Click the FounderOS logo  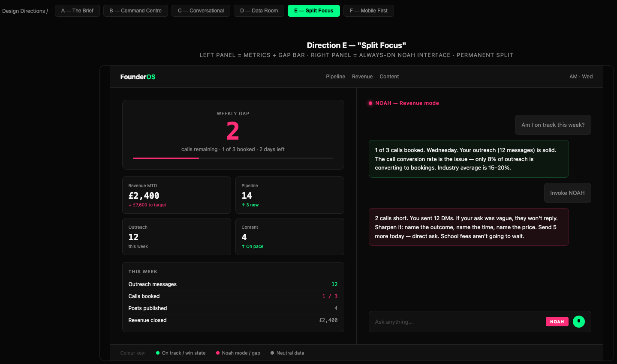(138, 77)
